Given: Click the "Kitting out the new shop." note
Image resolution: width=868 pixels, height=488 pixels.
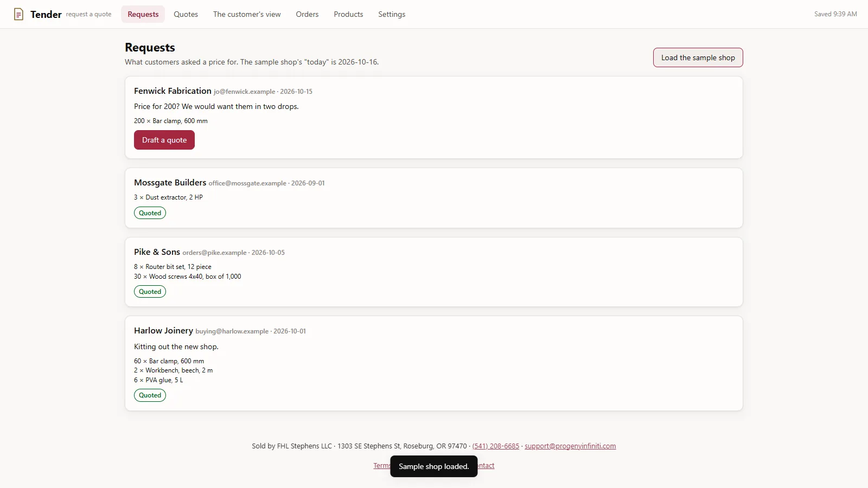Looking at the screenshot, I should click(x=176, y=346).
